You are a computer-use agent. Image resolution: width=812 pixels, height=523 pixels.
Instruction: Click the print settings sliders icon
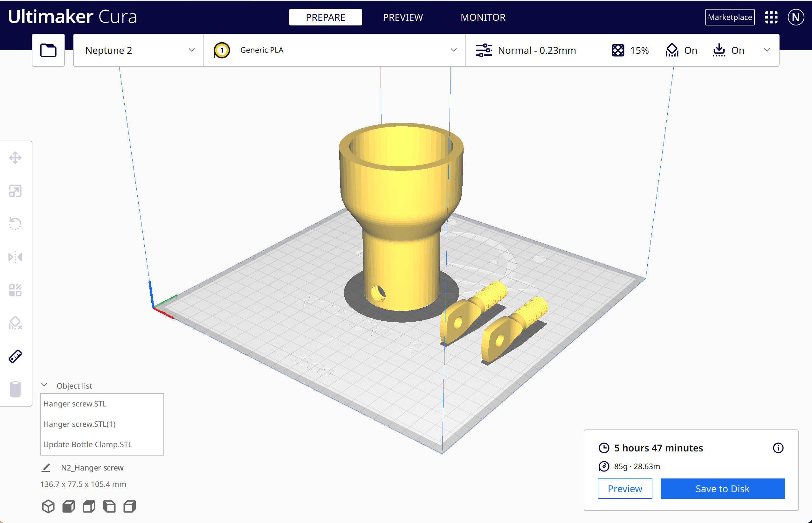click(x=484, y=50)
